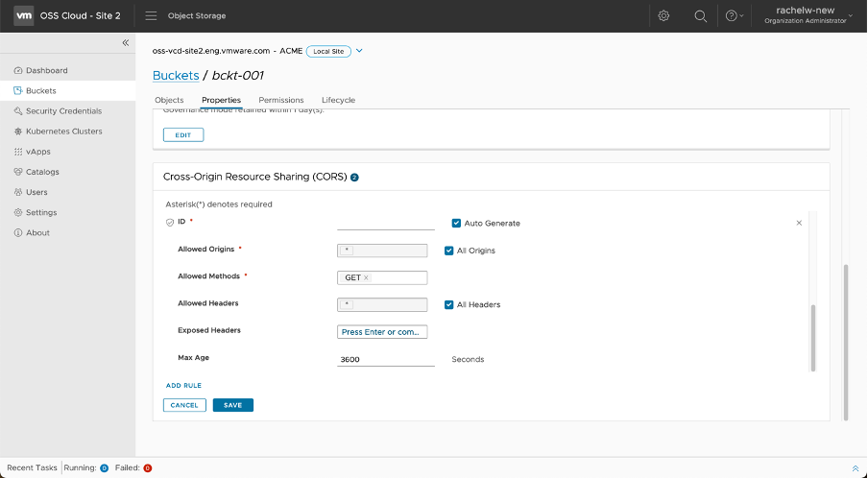Image resolution: width=868 pixels, height=478 pixels.
Task: Open Kubernetes Clusters in sidebar
Action: pos(63,131)
